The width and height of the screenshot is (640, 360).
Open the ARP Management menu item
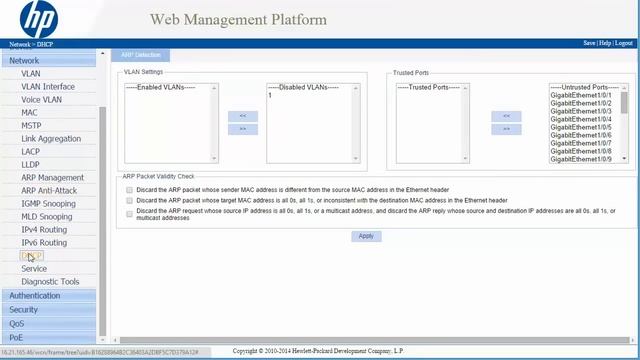52,178
